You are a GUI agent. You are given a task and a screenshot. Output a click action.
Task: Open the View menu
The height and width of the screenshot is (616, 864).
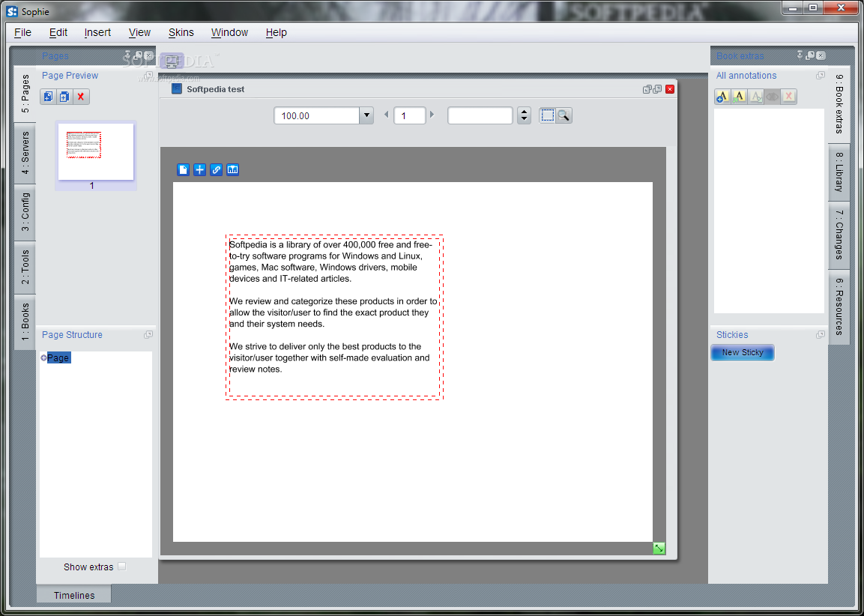tap(139, 32)
